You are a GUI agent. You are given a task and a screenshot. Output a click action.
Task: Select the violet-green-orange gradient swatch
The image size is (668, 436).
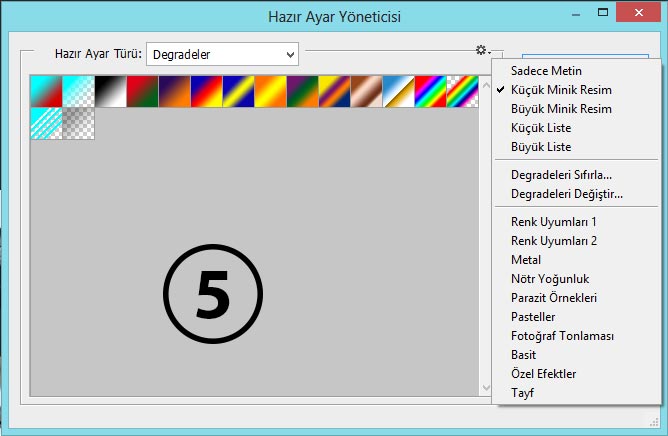click(x=302, y=91)
